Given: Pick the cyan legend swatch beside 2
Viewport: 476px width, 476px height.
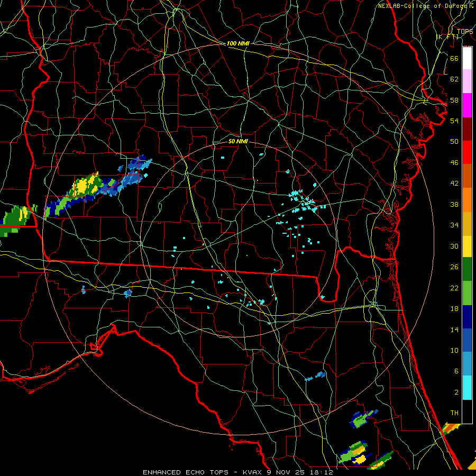Looking at the screenshot, I should pyautogui.click(x=467, y=388).
